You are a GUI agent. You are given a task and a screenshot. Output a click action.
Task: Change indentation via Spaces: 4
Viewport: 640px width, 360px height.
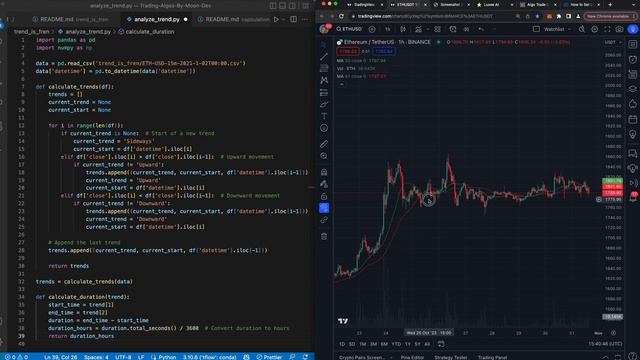pos(96,357)
